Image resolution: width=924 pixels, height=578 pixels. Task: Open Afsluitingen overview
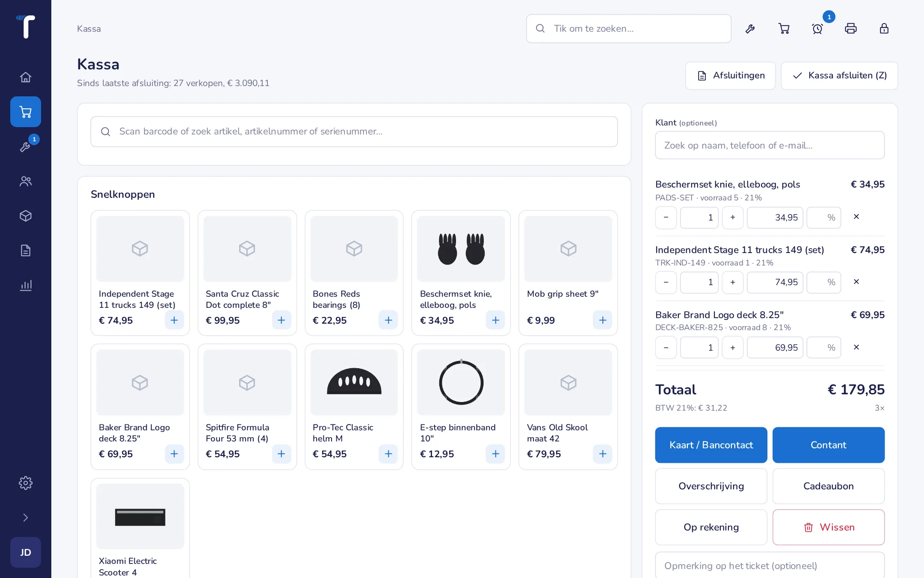point(731,76)
